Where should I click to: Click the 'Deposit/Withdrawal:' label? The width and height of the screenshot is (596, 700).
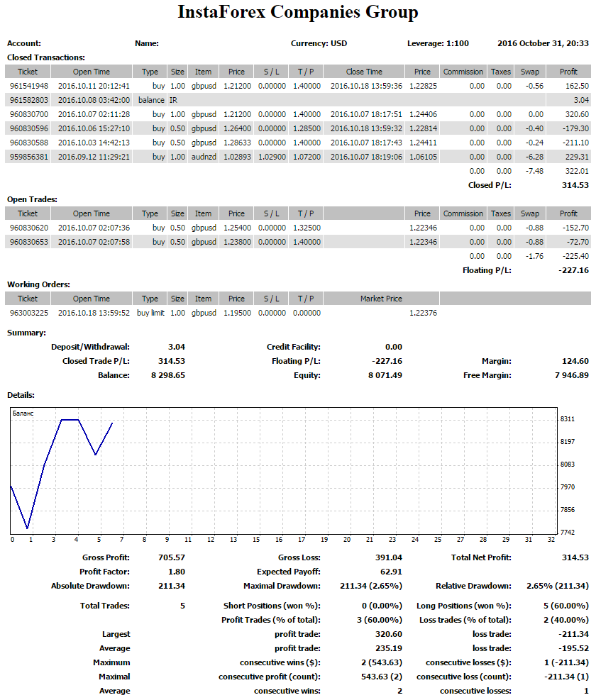pos(90,347)
